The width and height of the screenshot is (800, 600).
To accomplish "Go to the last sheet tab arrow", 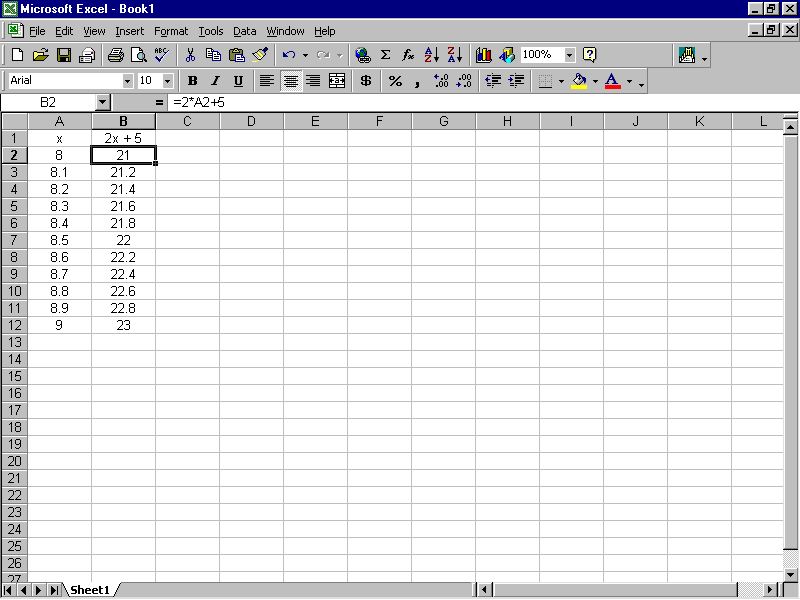I will coord(54,590).
